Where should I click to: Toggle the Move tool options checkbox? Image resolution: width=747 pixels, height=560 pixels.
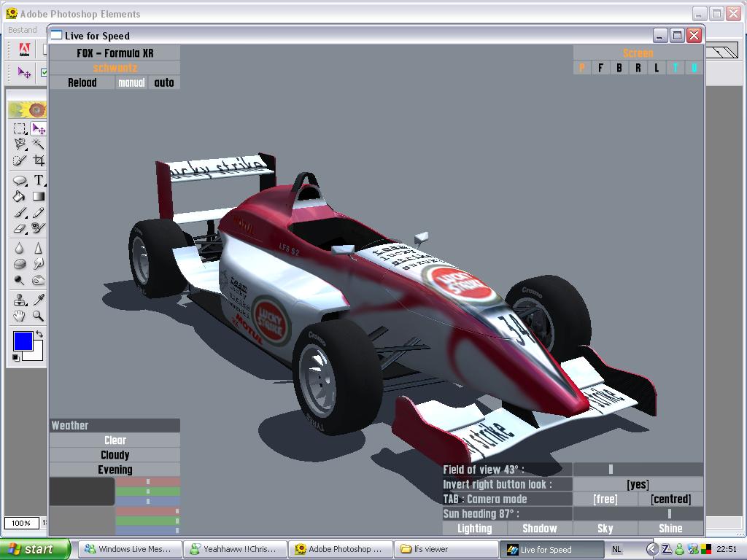[x=44, y=72]
